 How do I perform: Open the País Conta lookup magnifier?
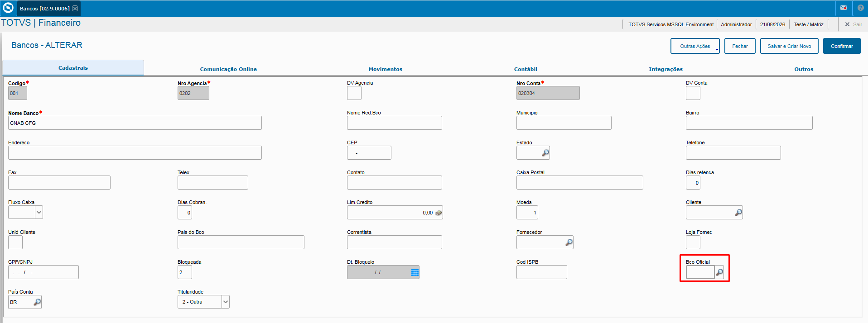point(37,302)
